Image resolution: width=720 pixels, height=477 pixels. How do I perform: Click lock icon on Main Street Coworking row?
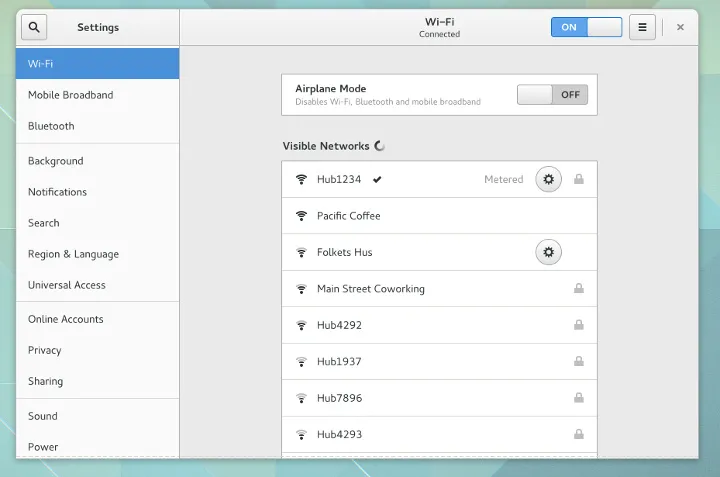[x=578, y=289]
